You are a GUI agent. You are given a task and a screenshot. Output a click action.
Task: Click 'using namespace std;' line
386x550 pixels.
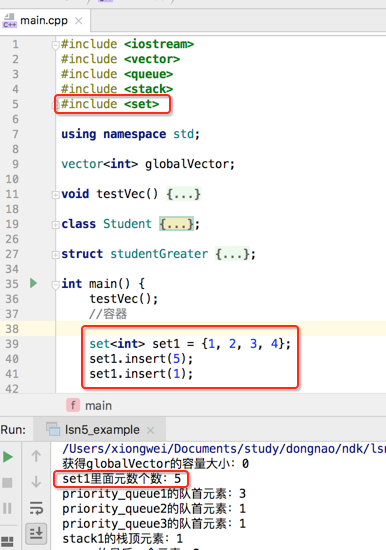pyautogui.click(x=131, y=134)
